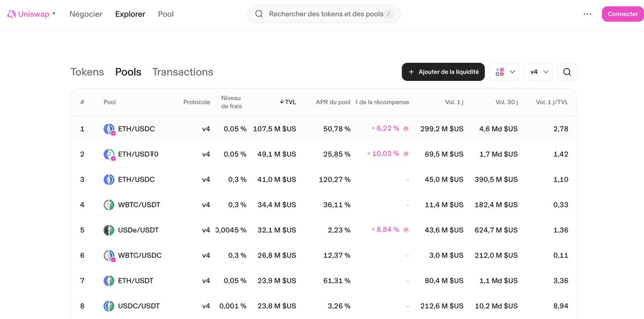This screenshot has width=644, height=319.
Task: Click USDC/USDT pool token icon
Action: (109, 306)
